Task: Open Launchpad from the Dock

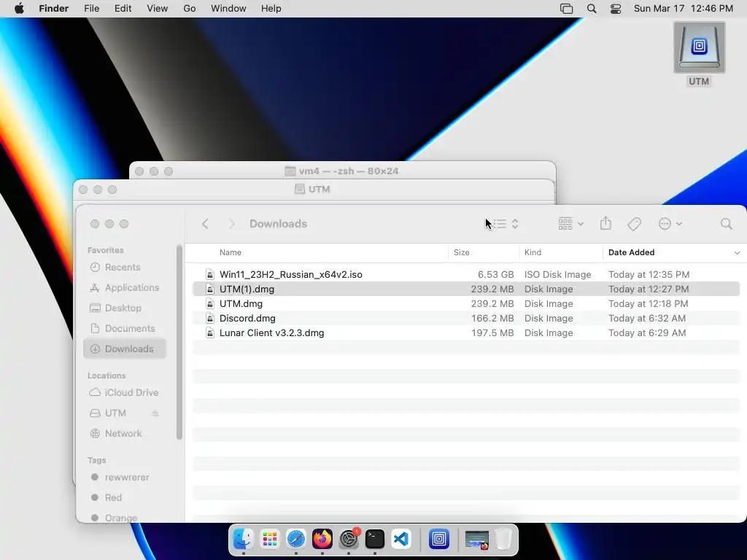Action: 270,539
